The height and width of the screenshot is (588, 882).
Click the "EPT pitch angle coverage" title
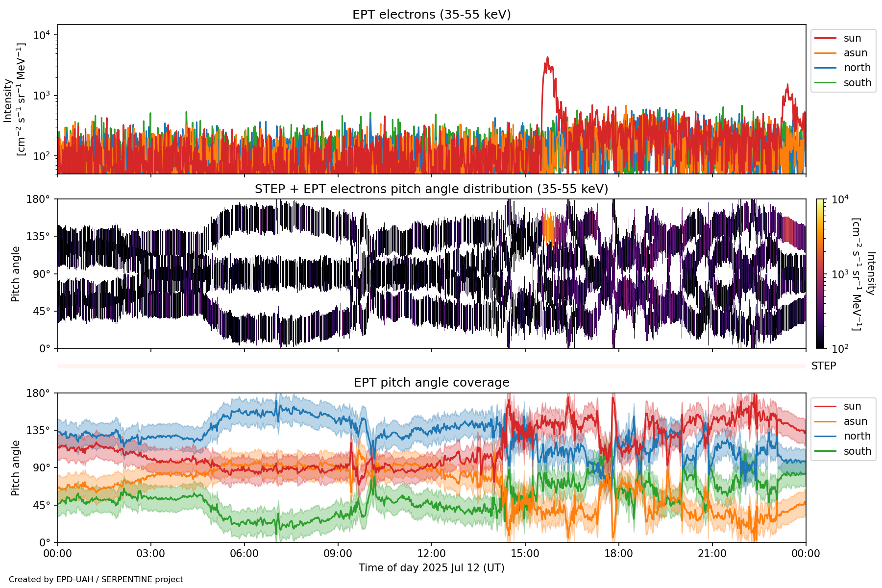(x=431, y=383)
